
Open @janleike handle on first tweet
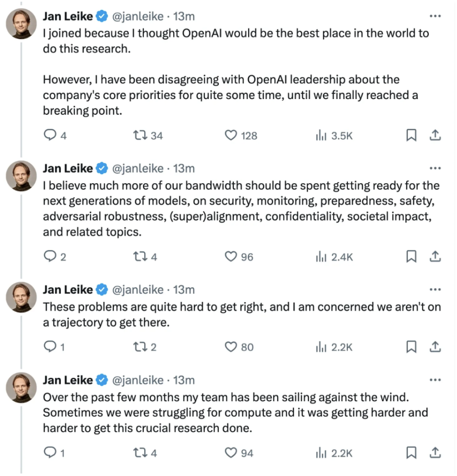pyautogui.click(x=138, y=16)
